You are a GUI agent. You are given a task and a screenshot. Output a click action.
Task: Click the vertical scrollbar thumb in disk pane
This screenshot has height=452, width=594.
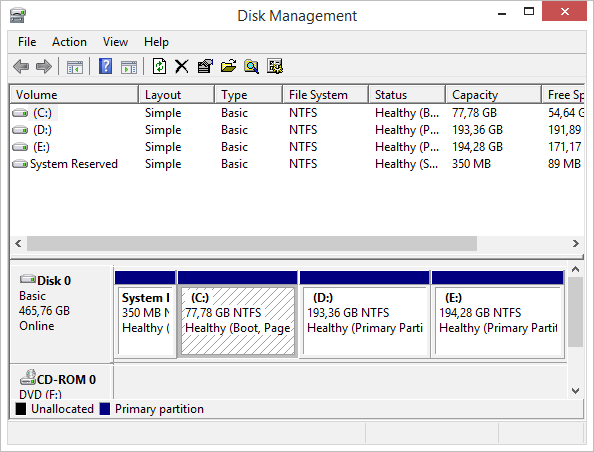[575, 312]
